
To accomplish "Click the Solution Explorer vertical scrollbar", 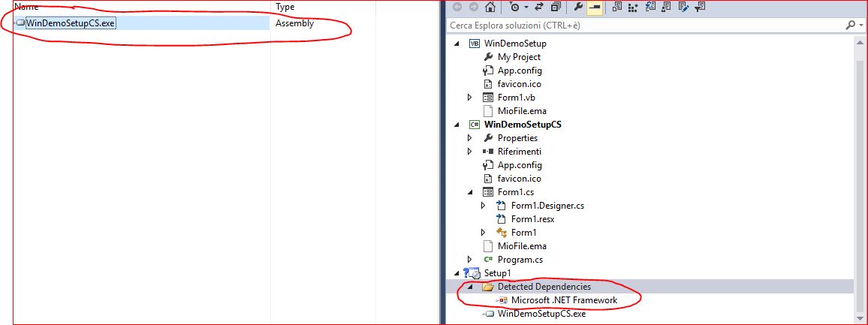I will pyautogui.click(x=860, y=180).
